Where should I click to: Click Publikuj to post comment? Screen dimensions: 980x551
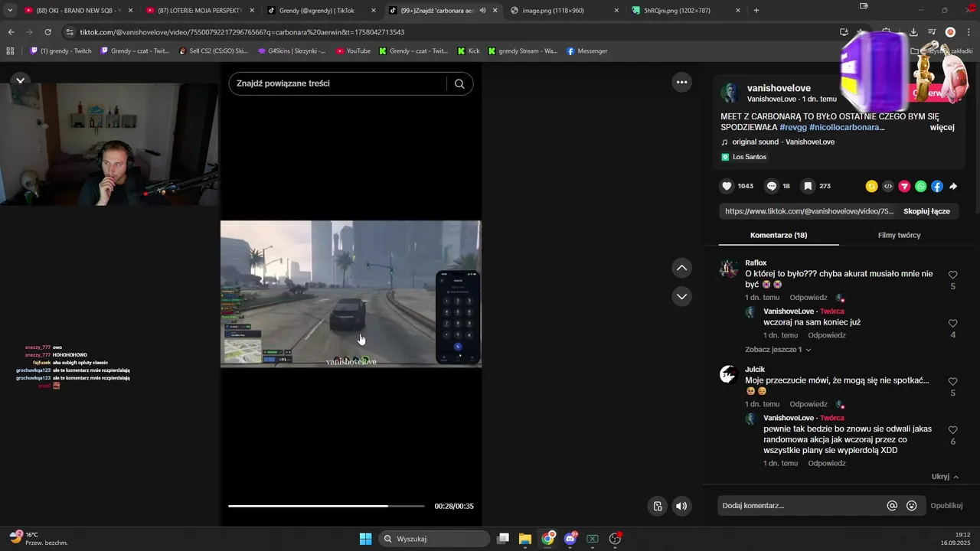point(946,506)
